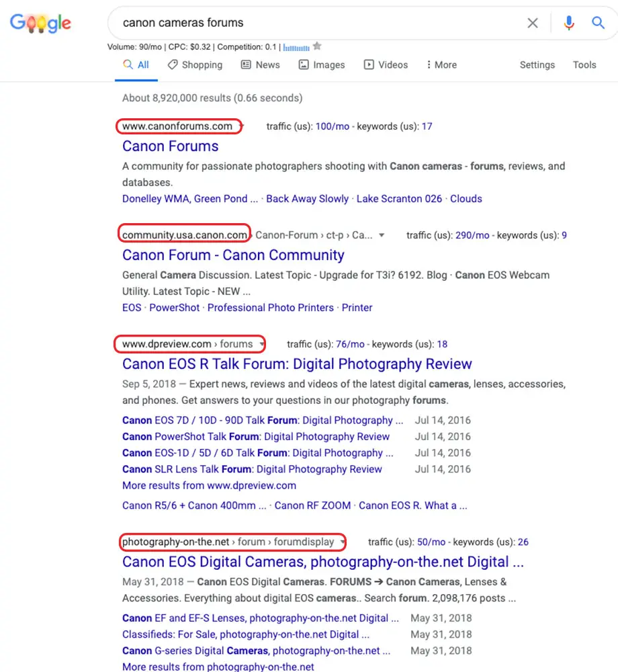Click 'More results from photography-on-the.net'

pos(218,667)
